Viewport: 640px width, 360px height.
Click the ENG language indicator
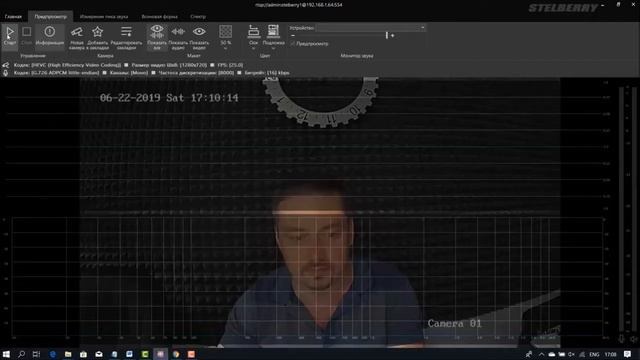pos(594,354)
